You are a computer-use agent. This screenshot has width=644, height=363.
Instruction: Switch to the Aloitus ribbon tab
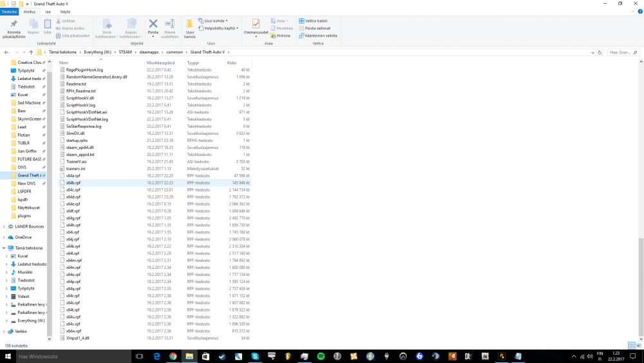pyautogui.click(x=29, y=12)
